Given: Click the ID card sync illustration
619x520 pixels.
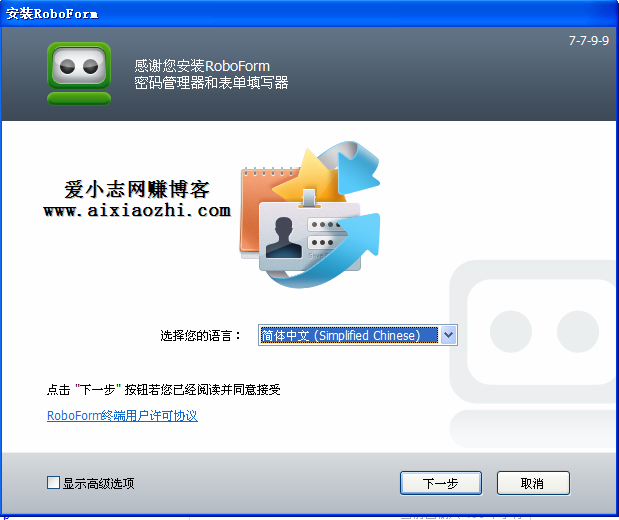Looking at the screenshot, I should pos(310,214).
